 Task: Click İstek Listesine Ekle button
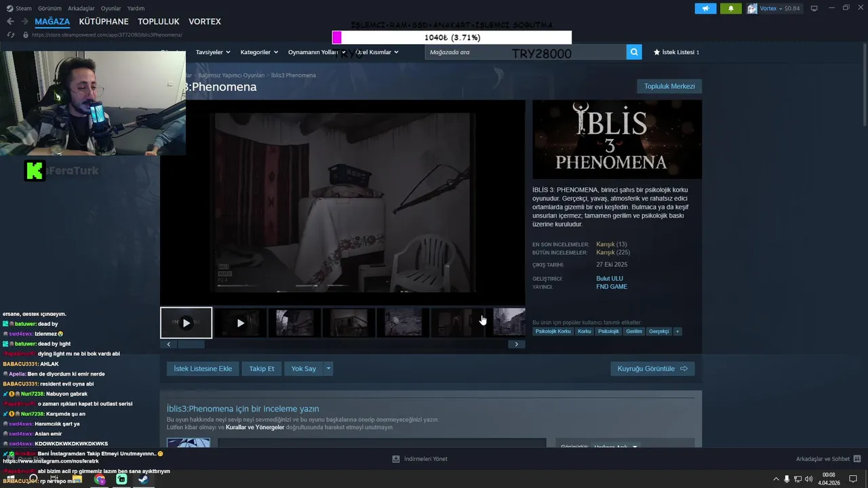pyautogui.click(x=203, y=369)
